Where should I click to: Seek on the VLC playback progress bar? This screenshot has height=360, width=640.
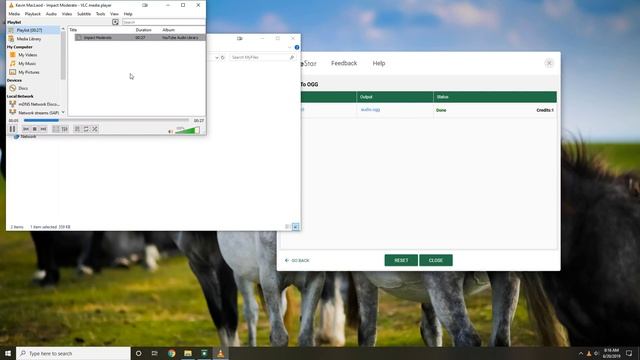tap(106, 120)
